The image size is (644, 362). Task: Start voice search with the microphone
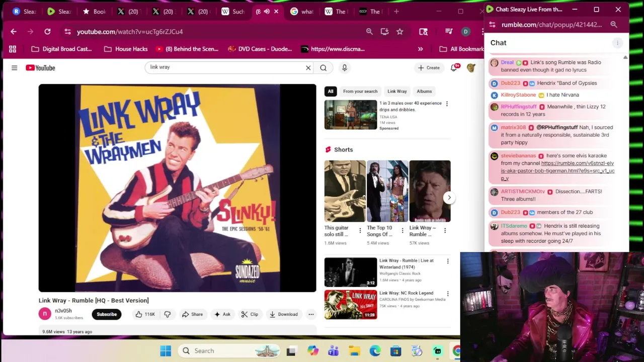coord(345,68)
